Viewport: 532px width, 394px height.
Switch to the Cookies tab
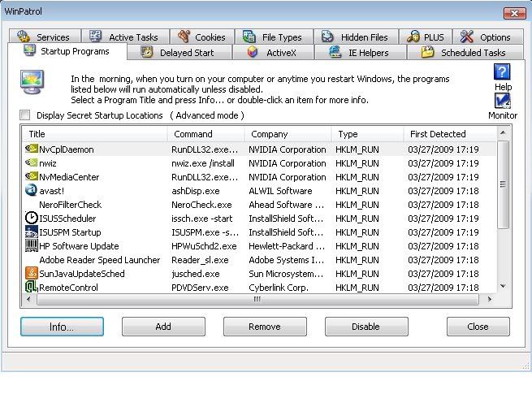tap(202, 37)
